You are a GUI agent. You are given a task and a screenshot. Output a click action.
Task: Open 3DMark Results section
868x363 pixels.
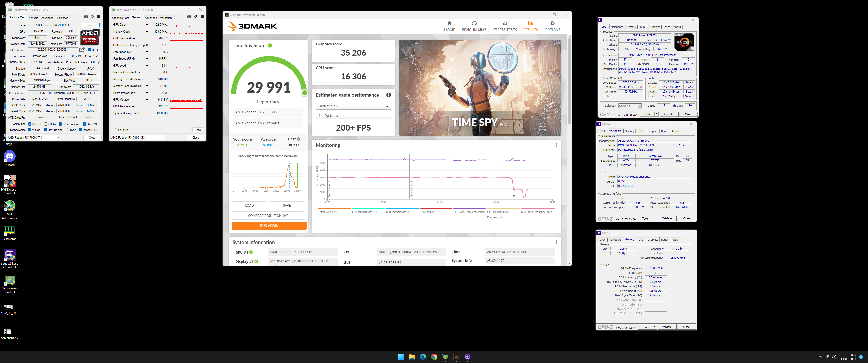530,26
